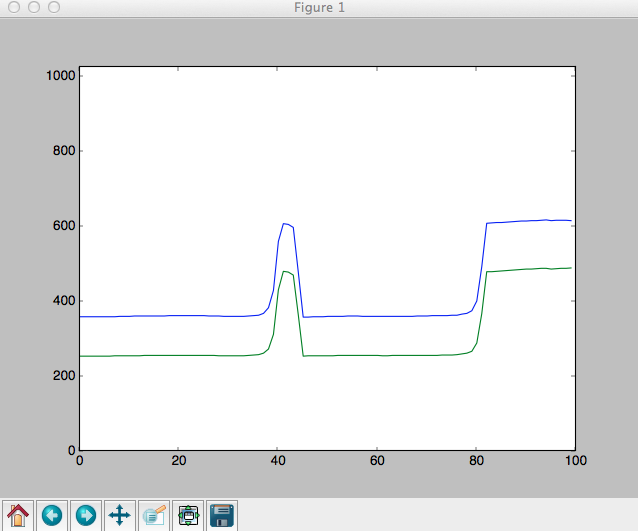Open the configure subplots tool
This screenshot has height=531, width=638.
(188, 515)
